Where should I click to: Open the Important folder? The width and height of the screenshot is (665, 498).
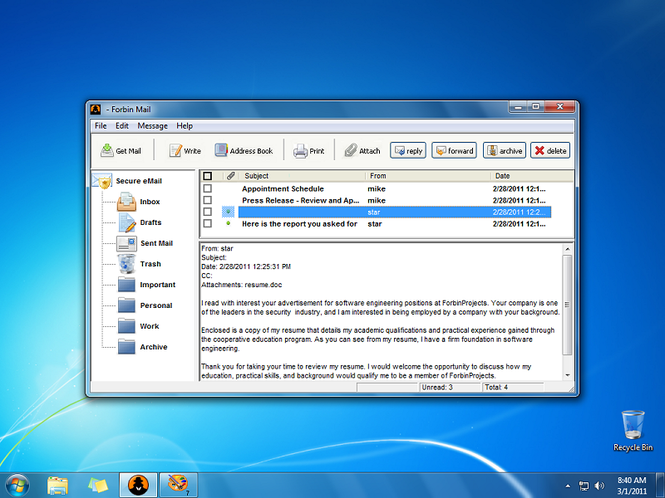coord(146,285)
